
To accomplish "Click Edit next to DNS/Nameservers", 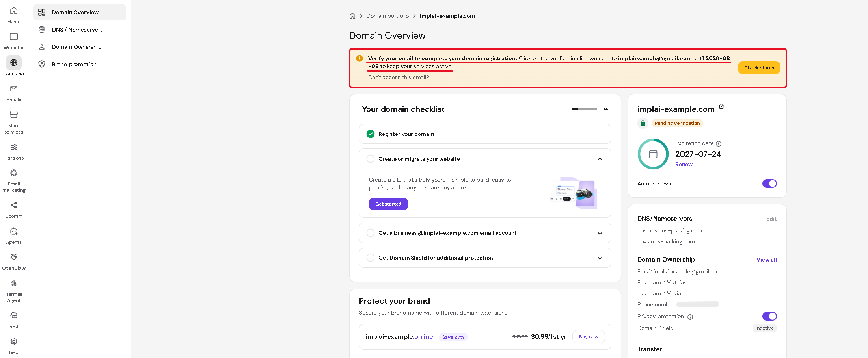I will (771, 219).
